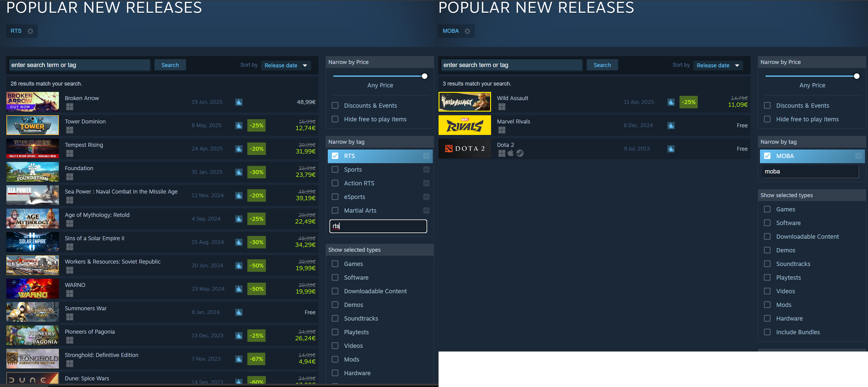The image size is (868, 387).
Task: Click the review icon for Sins of a Solar Empire II
Action: click(239, 242)
